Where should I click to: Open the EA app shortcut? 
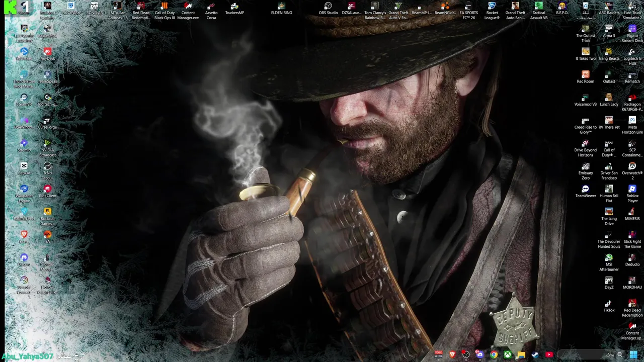coord(47,237)
